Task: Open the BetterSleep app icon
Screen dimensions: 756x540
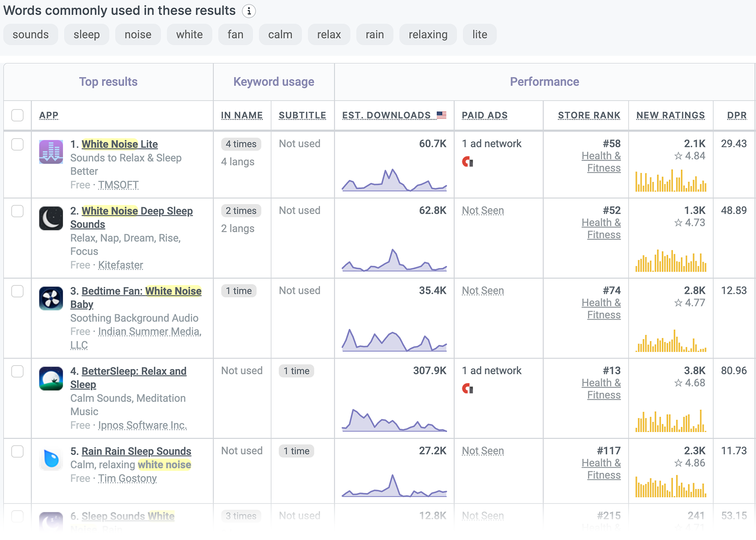Action: [x=51, y=379]
